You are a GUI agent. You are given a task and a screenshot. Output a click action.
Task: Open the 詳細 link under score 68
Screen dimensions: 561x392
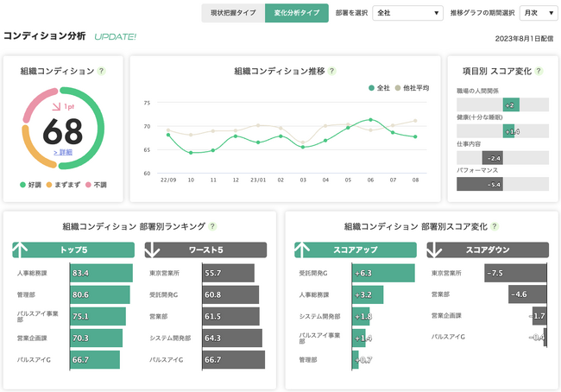[62, 152]
